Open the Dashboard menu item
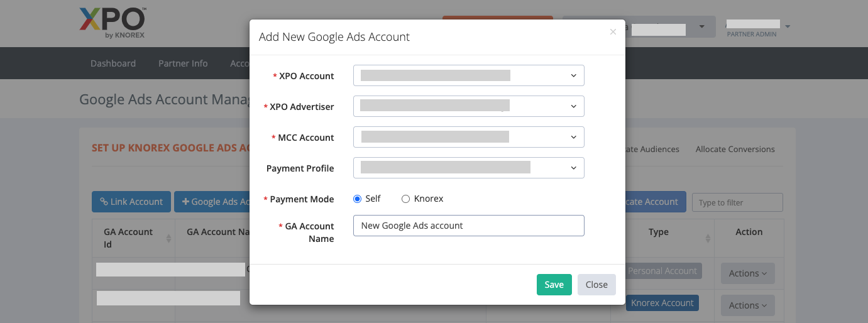868x323 pixels. coord(113,63)
